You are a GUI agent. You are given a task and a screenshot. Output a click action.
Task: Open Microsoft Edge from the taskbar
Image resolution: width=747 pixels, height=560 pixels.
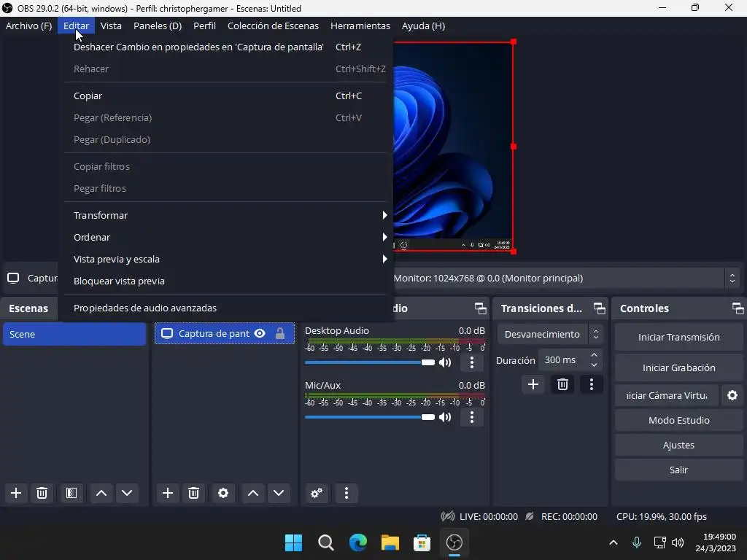pos(357,542)
